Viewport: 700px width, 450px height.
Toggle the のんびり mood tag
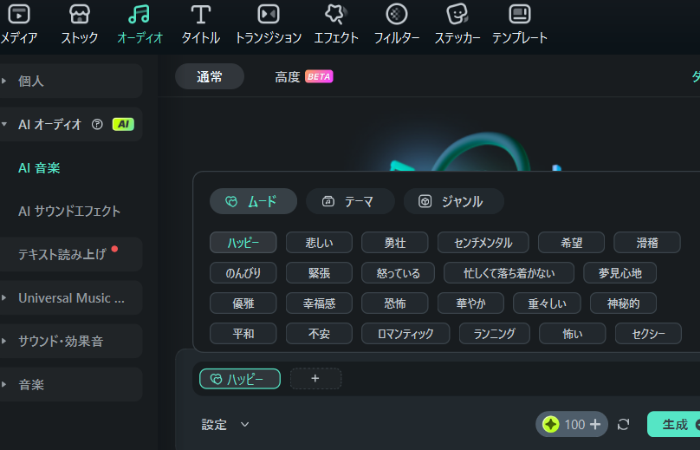[x=243, y=273]
